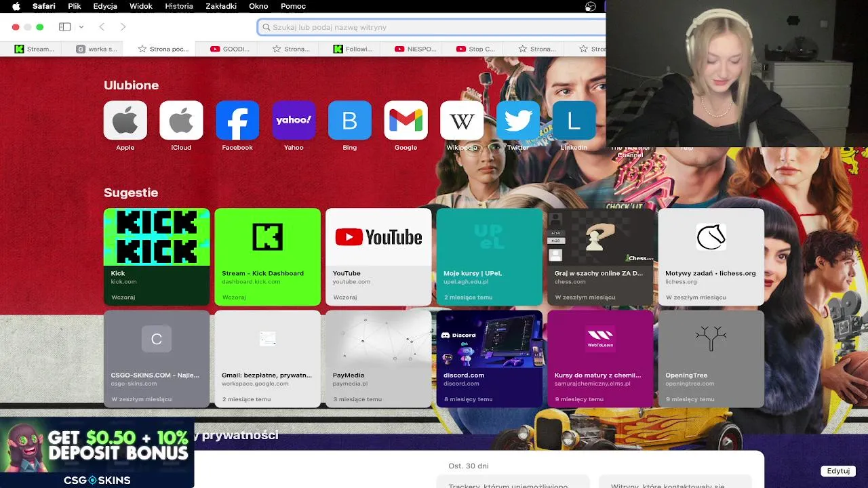
Task: Click the menu bar status icon near webcam
Action: click(591, 6)
